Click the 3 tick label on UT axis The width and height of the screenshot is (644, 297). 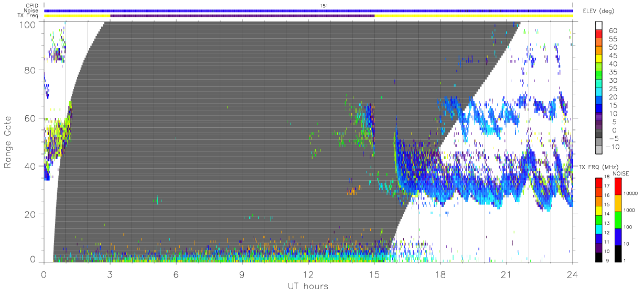(x=110, y=274)
